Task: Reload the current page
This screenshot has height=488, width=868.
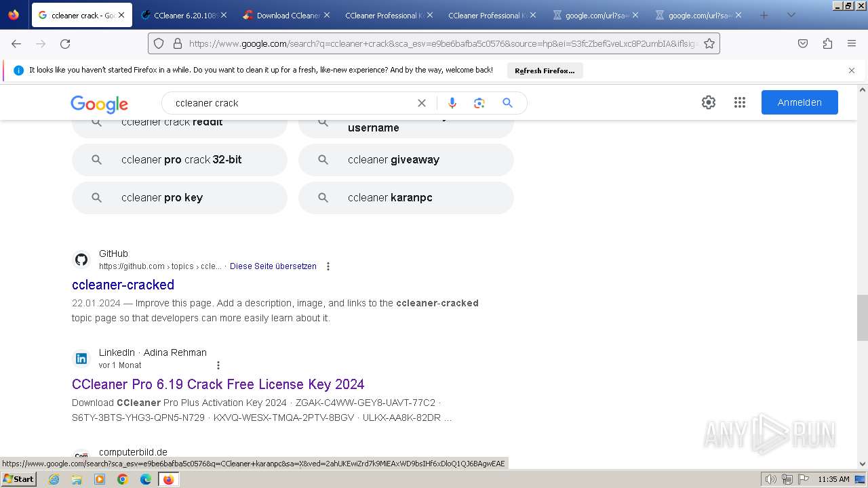Action: tap(65, 43)
